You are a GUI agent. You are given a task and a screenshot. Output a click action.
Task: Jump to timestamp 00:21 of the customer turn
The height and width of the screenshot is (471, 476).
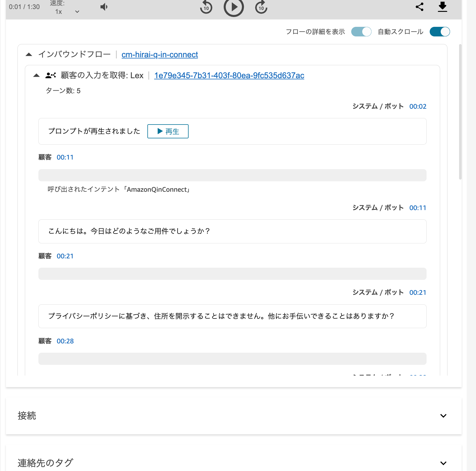point(65,256)
